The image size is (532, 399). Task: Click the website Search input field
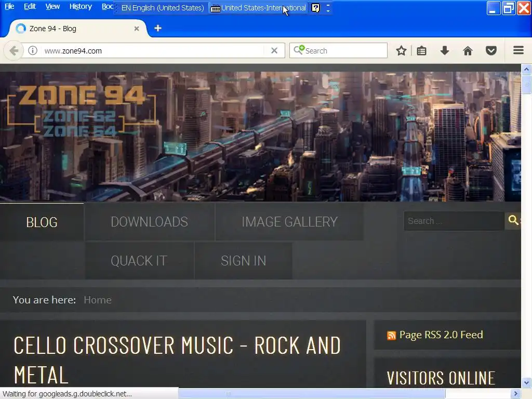coord(454,221)
